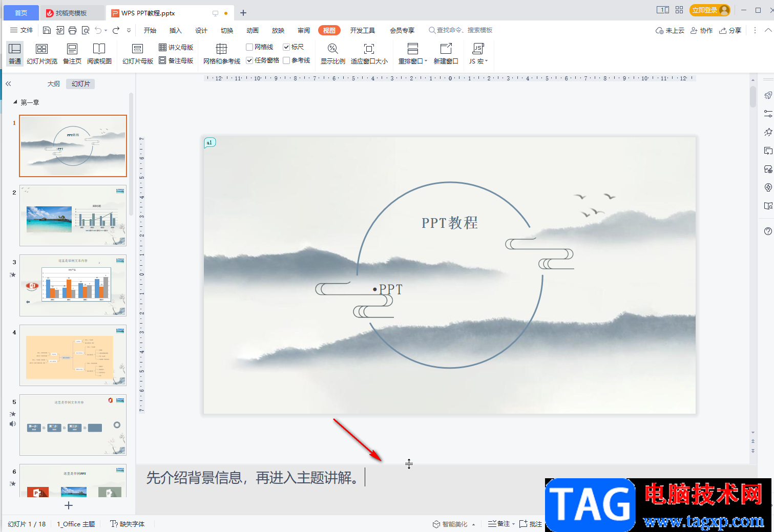Go to the Home (首页) tab

tap(21, 13)
